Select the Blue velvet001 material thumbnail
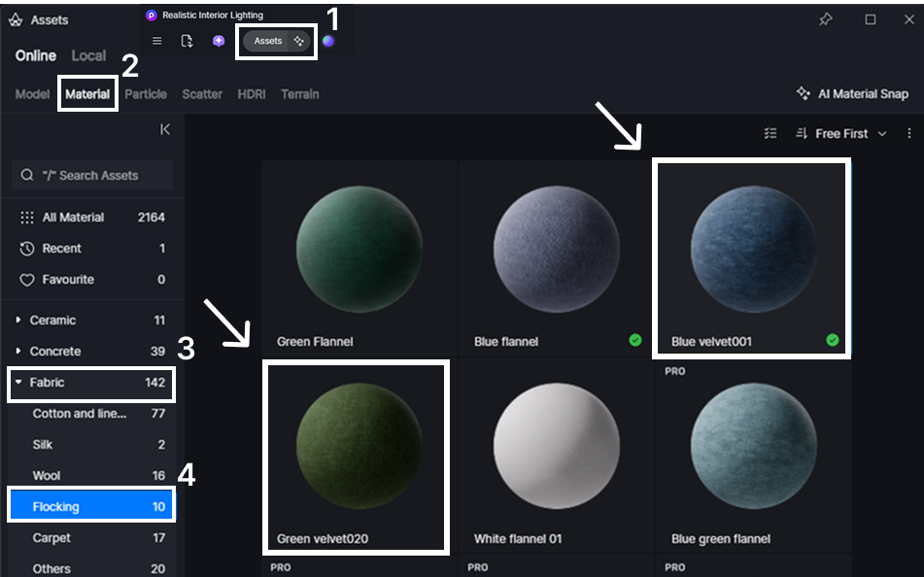This screenshot has height=577, width=924. click(x=753, y=250)
